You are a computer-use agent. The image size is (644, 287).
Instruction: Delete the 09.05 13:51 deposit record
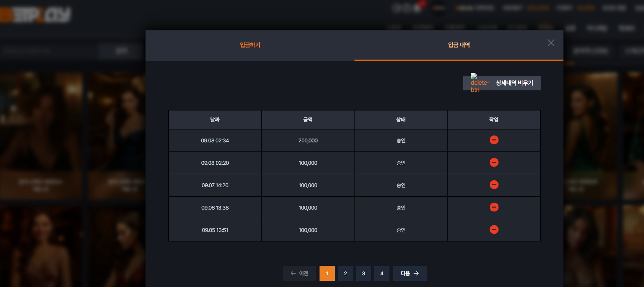494,230
